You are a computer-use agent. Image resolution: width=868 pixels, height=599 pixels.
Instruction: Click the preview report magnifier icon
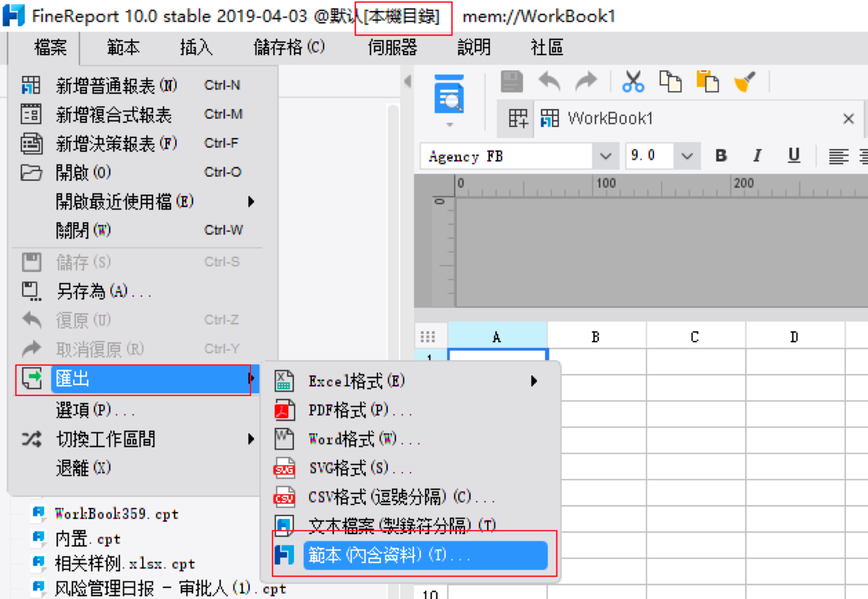[x=449, y=94]
